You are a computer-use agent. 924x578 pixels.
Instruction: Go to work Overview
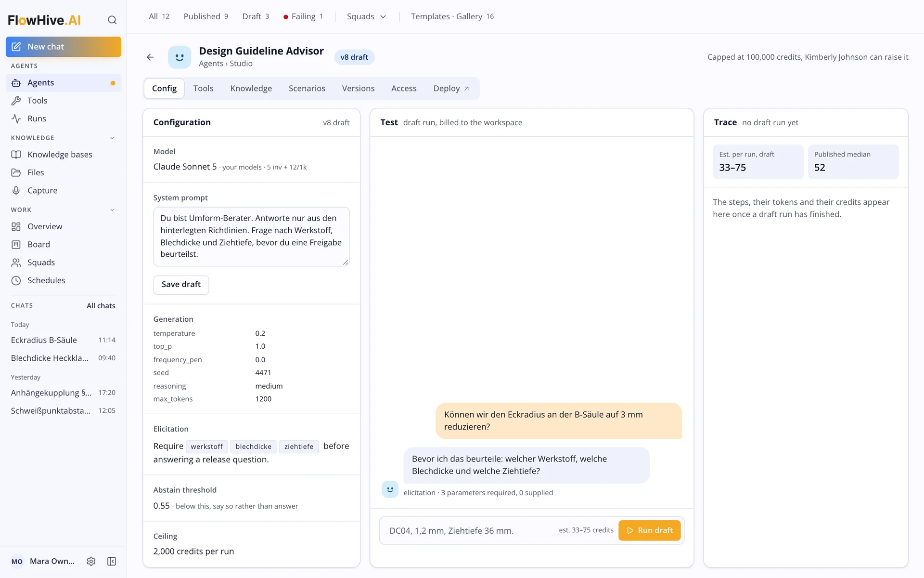click(64, 226)
